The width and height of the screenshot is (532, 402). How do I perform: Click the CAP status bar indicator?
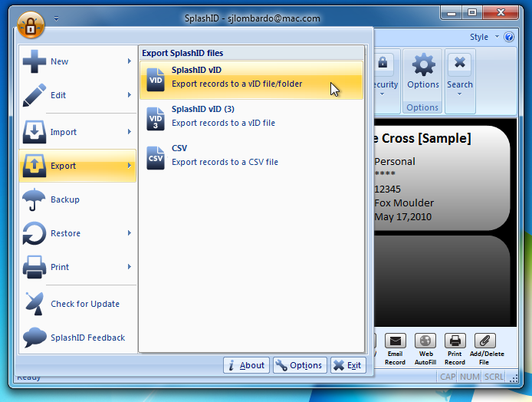[x=448, y=377]
